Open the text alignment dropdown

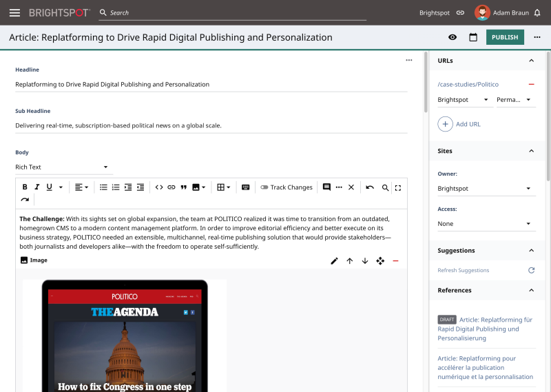81,187
